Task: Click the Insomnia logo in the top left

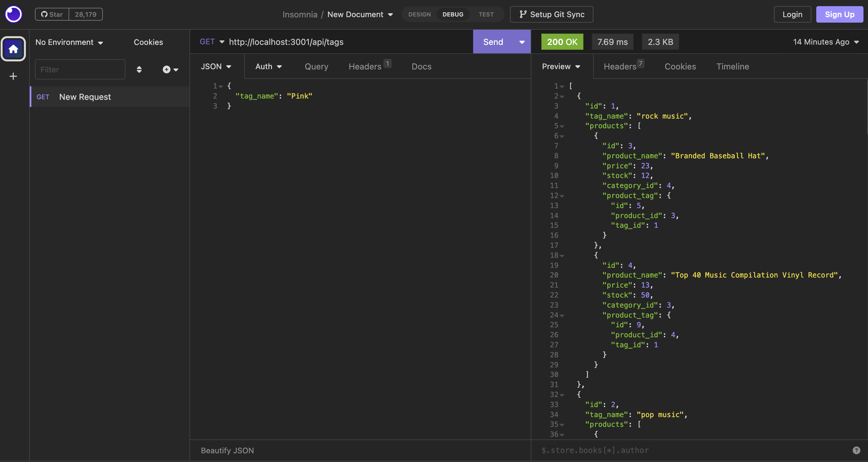Action: click(x=14, y=14)
